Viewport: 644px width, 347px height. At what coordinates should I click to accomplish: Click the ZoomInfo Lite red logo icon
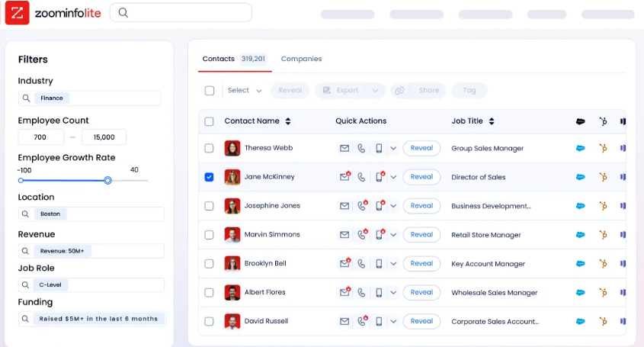(x=17, y=13)
